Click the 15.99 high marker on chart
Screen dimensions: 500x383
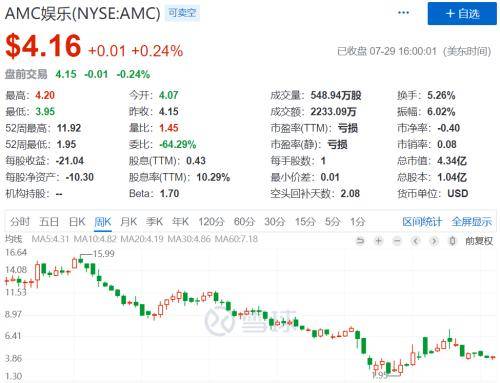(103, 254)
